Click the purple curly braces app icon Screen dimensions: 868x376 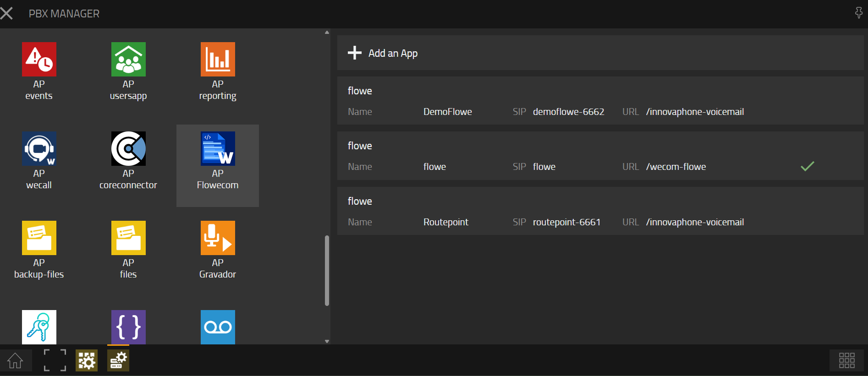pos(128,327)
